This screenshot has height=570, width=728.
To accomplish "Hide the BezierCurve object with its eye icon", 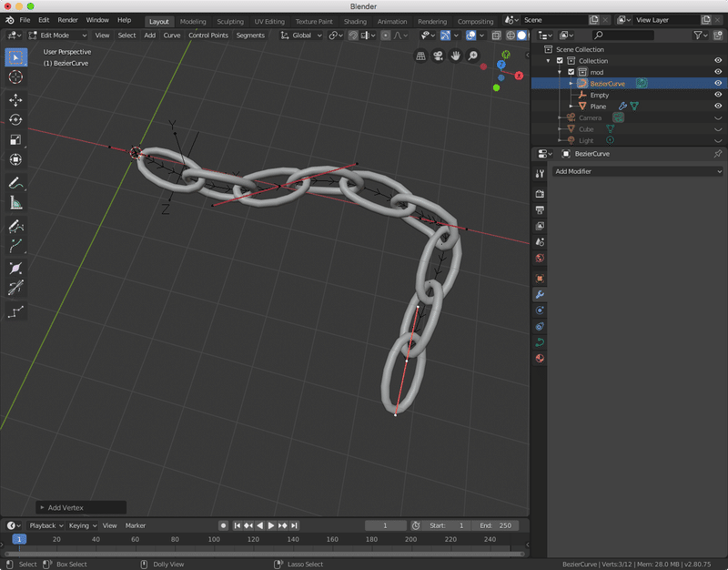I will click(x=718, y=83).
